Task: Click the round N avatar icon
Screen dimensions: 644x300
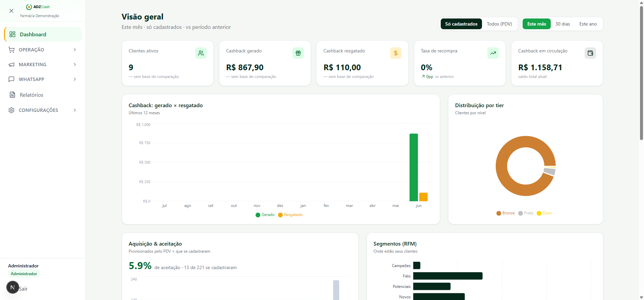Action: pos(13,287)
